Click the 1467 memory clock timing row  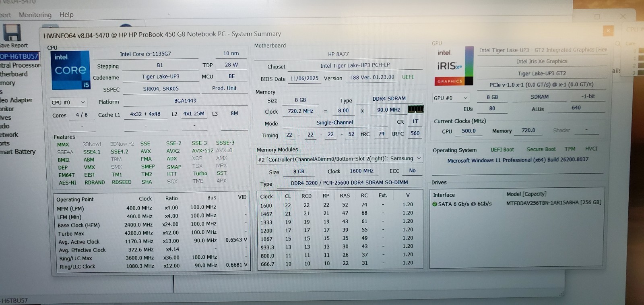(340, 214)
